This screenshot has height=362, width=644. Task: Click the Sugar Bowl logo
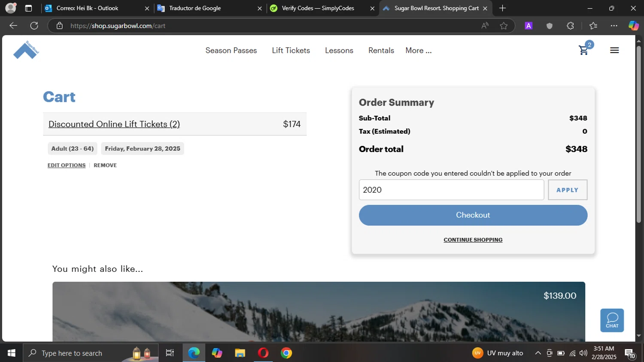coord(26,50)
